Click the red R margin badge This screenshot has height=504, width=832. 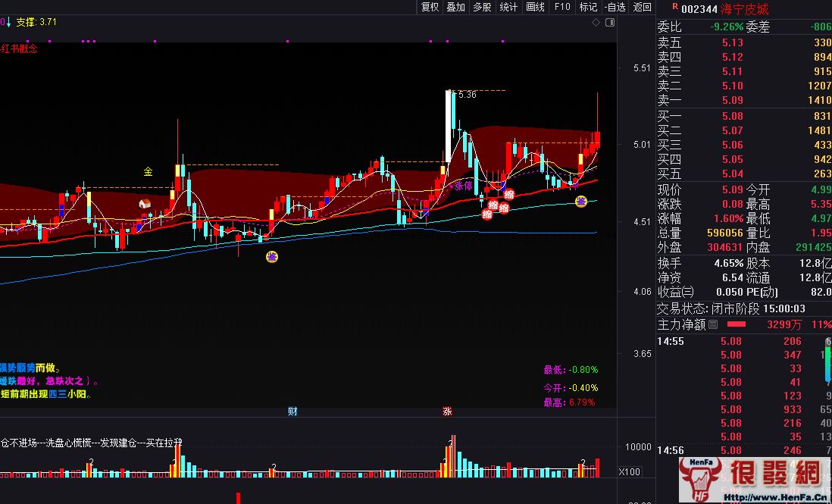(674, 8)
